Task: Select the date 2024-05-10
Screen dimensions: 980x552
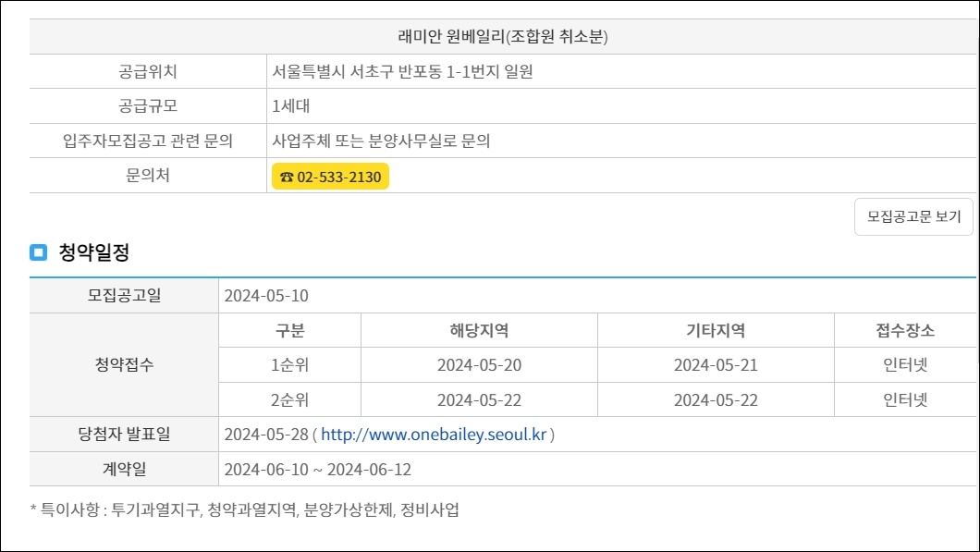Action: point(266,296)
